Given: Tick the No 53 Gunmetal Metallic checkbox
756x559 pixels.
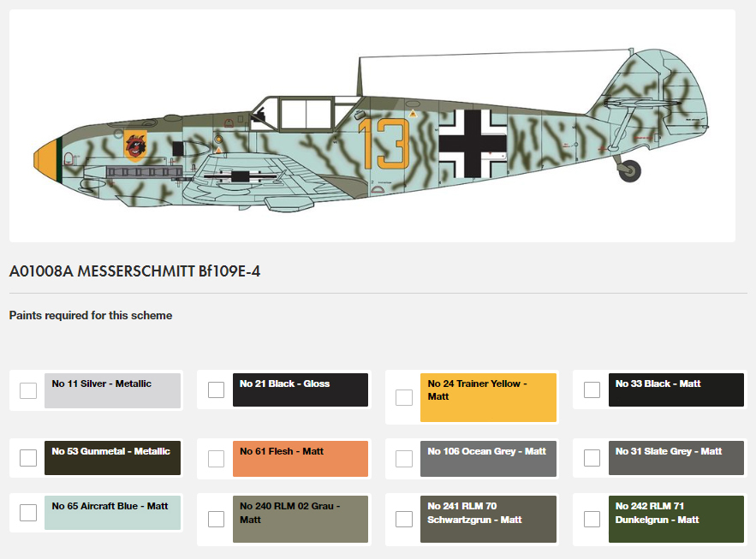Looking at the screenshot, I should (x=28, y=458).
